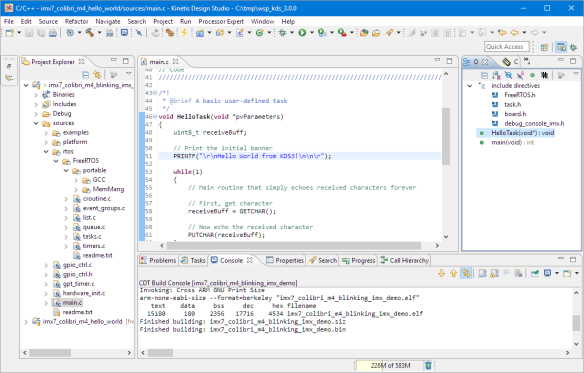Image resolution: width=584 pixels, height=373 pixels.
Task: Click the New file wizard icon
Action: pos(9,33)
